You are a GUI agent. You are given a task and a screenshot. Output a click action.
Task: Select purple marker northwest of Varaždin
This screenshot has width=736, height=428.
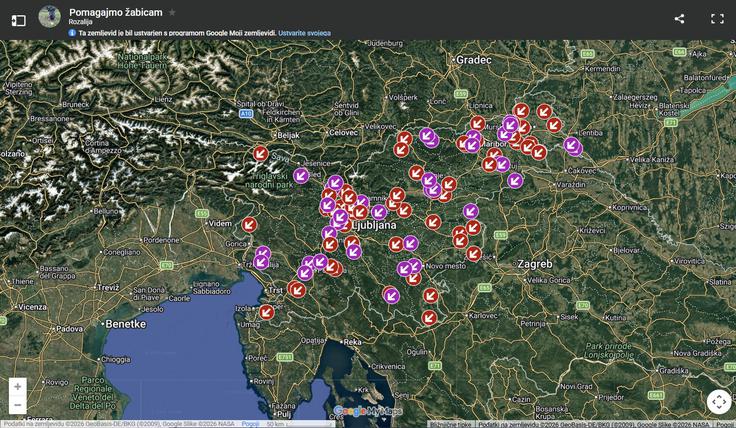pos(514,181)
